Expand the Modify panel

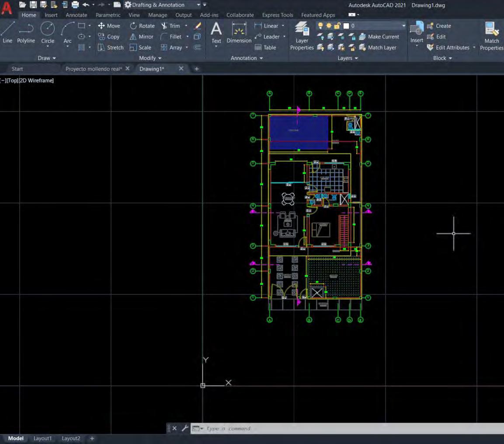coord(150,58)
